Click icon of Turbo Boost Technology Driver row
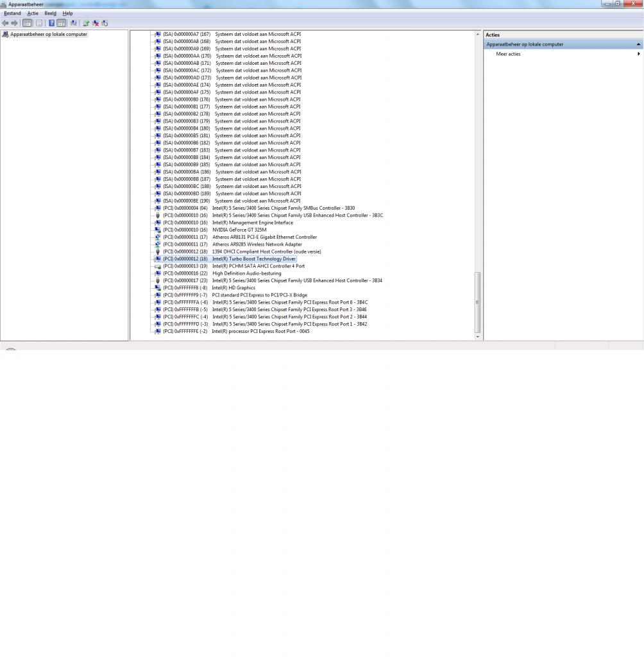This screenshot has width=644, height=657. coord(158,259)
